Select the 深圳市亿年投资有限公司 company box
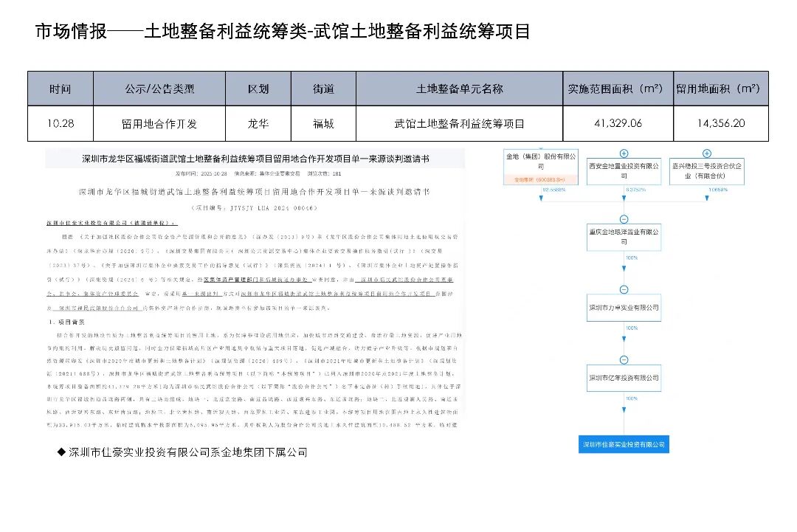Screen dimensions: 797x532 (624, 377)
